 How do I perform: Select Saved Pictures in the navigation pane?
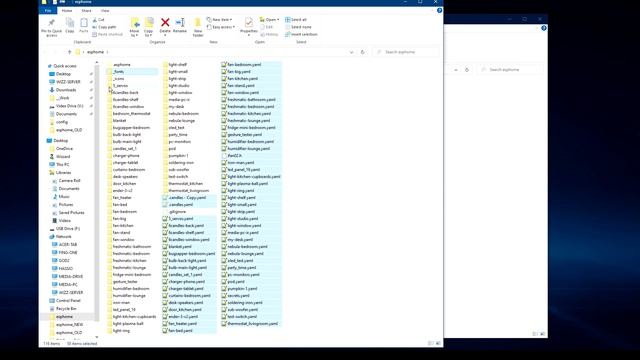pyautogui.click(x=71, y=213)
